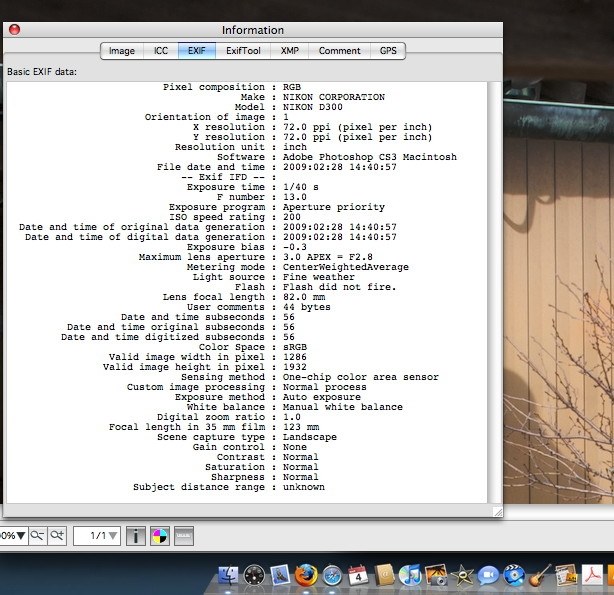The height and width of the screenshot is (595, 614).
Task: Click the 'NIKON D300' model value
Action: (x=312, y=107)
